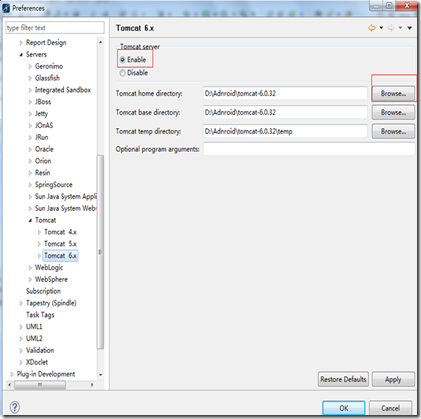Click the tree scroll up arrow
Image resolution: width=421 pixels, height=419 pixels.
100,42
